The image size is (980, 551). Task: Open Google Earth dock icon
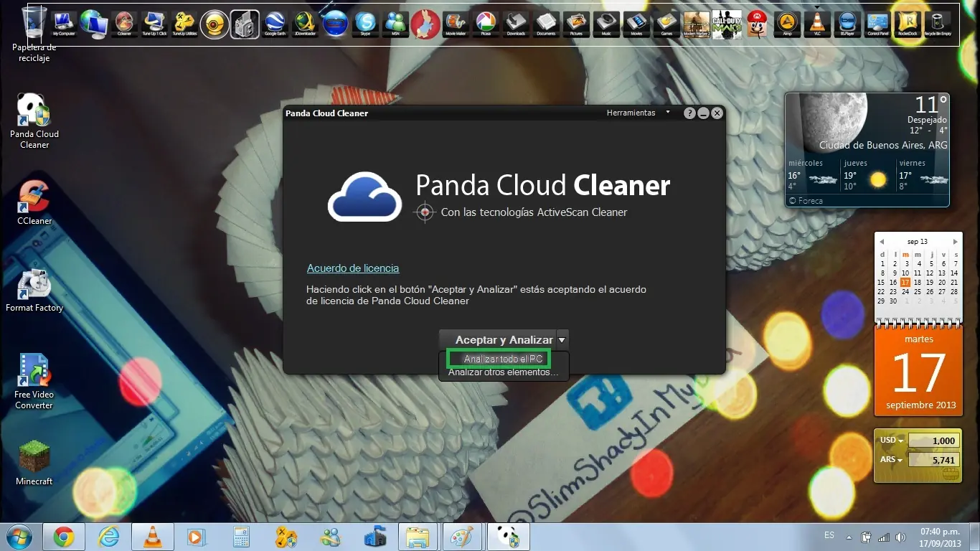click(275, 24)
